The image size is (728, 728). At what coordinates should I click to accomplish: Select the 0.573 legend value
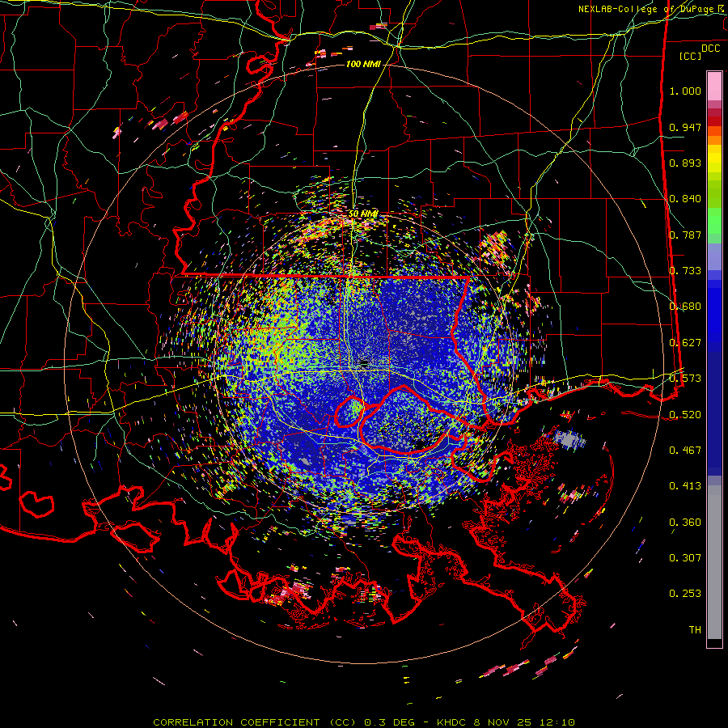click(685, 379)
